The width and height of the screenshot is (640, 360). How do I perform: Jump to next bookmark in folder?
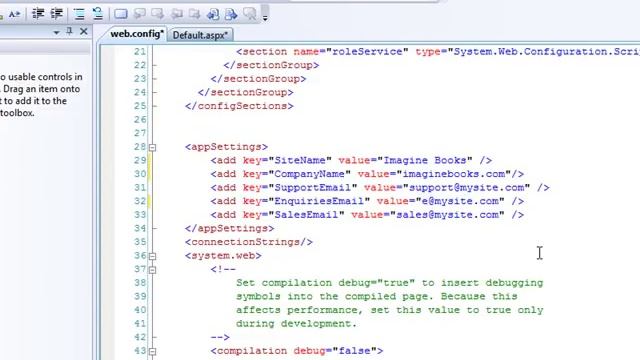coord(194,14)
